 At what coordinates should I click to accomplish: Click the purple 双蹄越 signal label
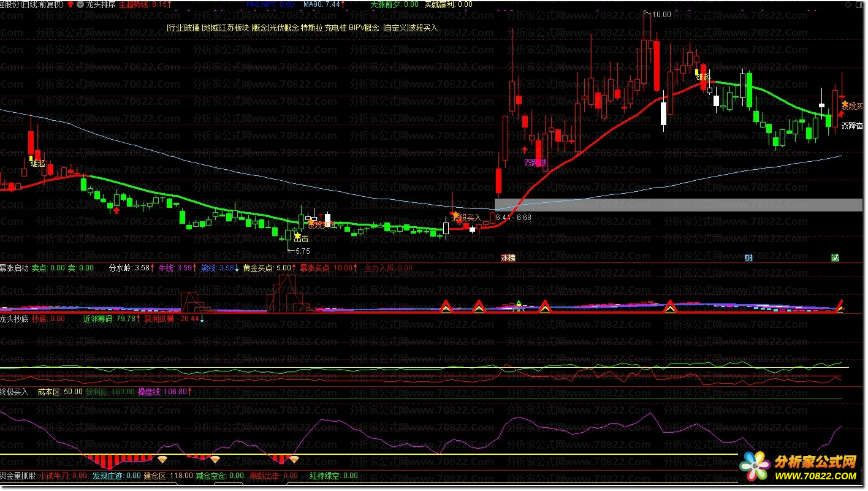535,162
